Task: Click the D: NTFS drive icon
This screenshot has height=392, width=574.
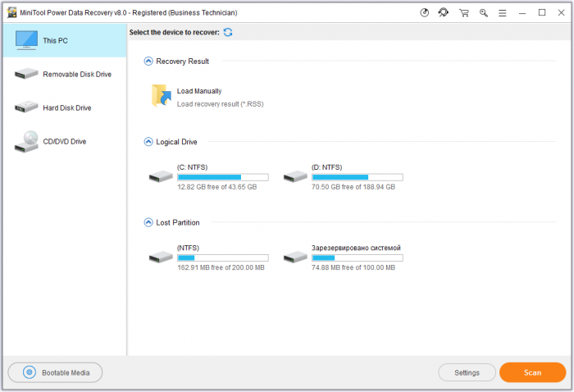Action: (x=295, y=176)
